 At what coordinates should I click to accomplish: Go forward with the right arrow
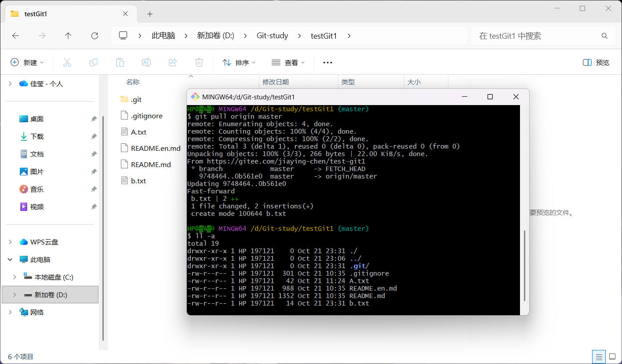coord(42,36)
